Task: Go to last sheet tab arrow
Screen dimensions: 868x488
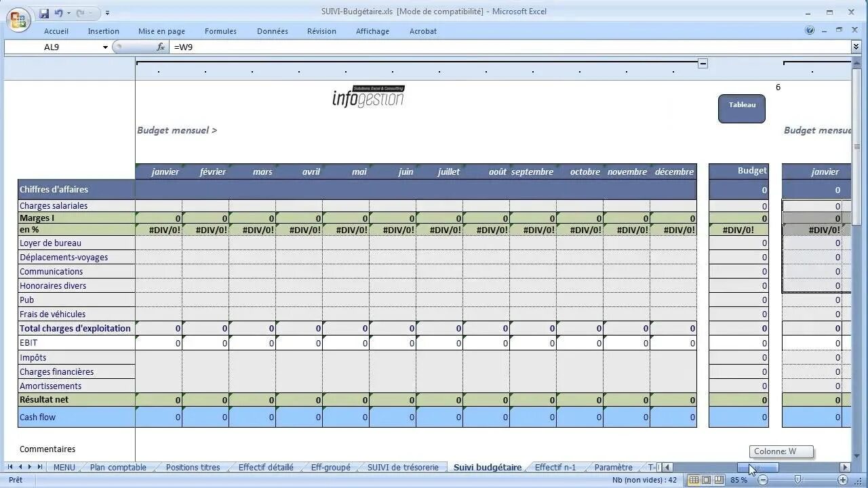Action: pyautogui.click(x=40, y=467)
